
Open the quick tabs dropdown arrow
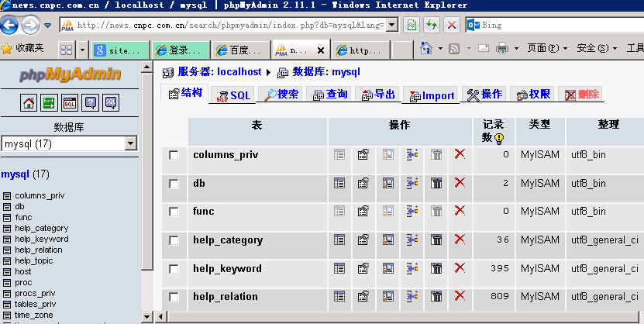tap(82, 50)
